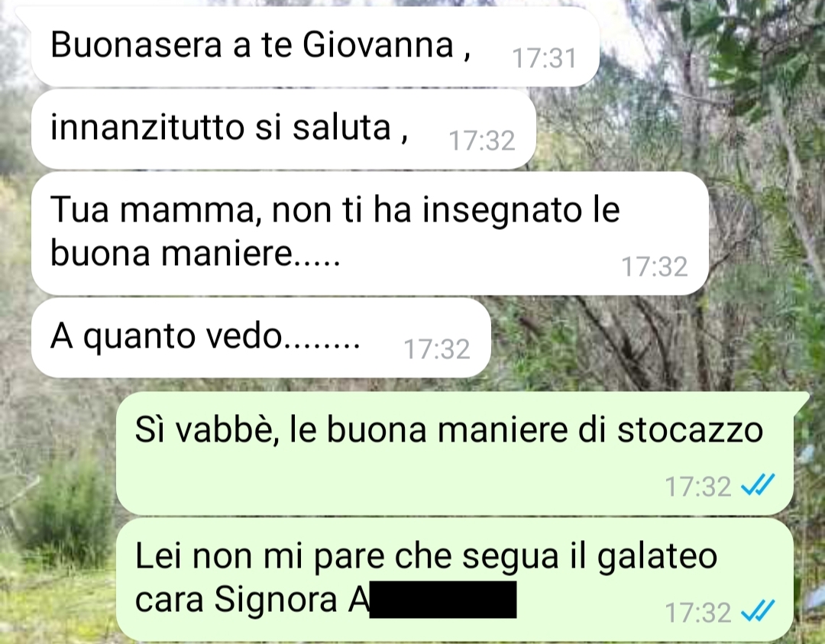
Task: Tap the green 'Sì vabbè, le buona maniere' message
Action: 455,453
